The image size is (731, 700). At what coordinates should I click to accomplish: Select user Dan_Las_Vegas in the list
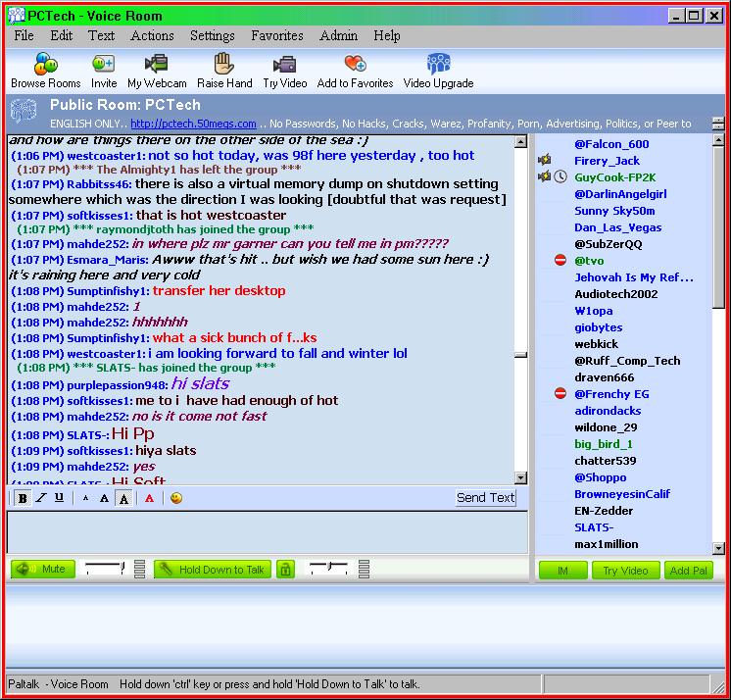(x=617, y=227)
